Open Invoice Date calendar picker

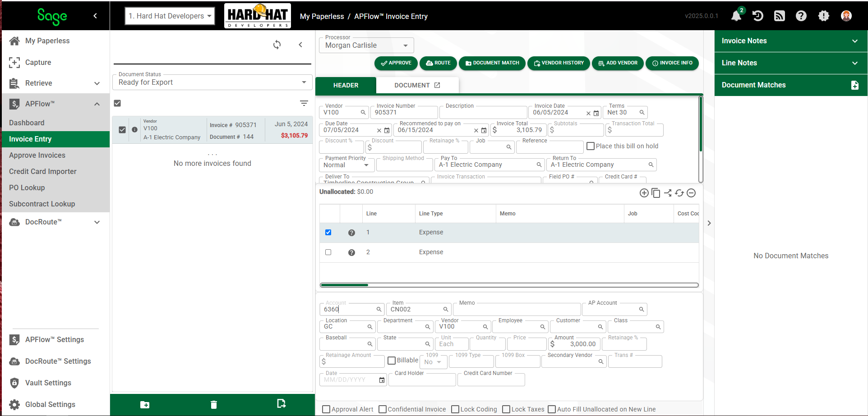pos(596,113)
